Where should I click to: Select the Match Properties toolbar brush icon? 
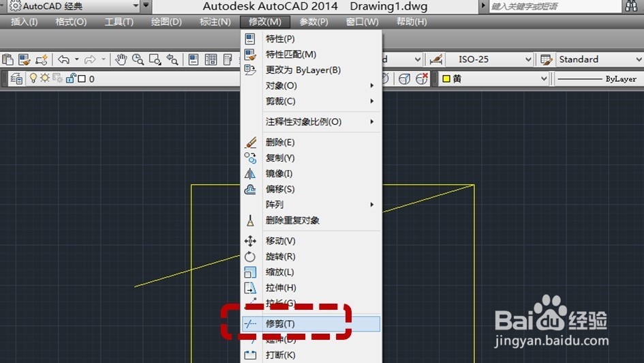point(25,59)
